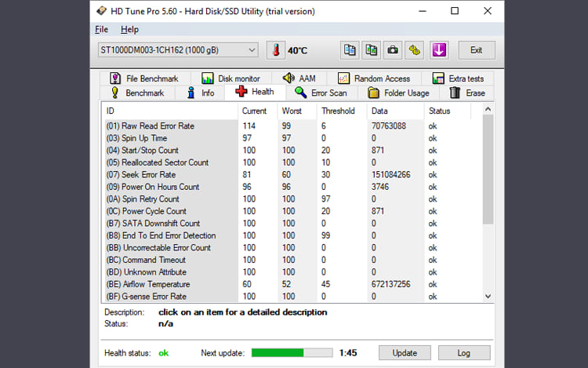Click the purple download arrow icon
Viewport: 588px width, 368px height.
coord(439,50)
